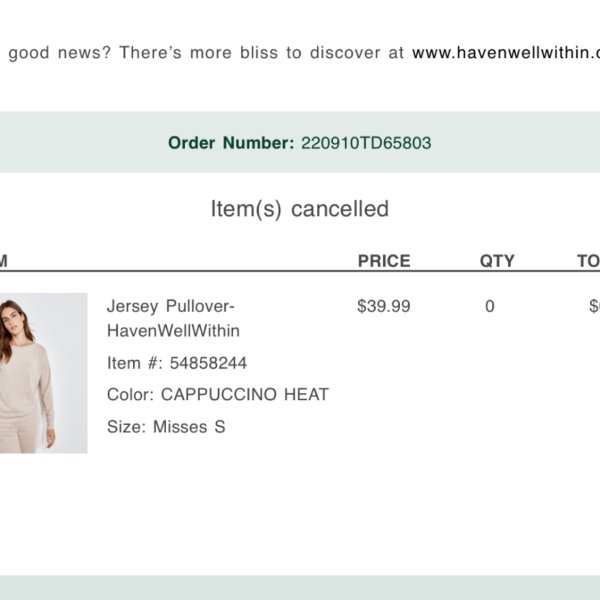The height and width of the screenshot is (600, 600).
Task: Open the www.havenwellwithin website link
Action: click(506, 52)
